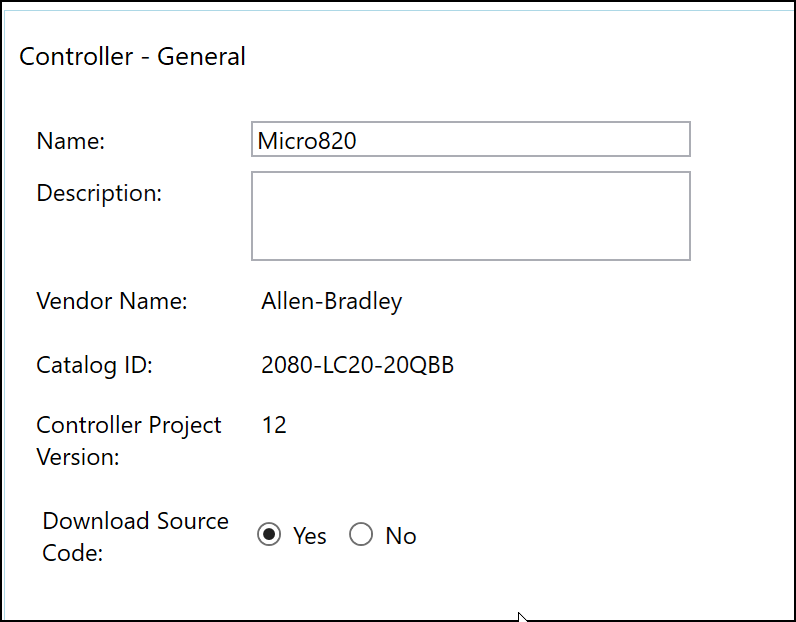Click the "Controller Project" label line

[129, 425]
